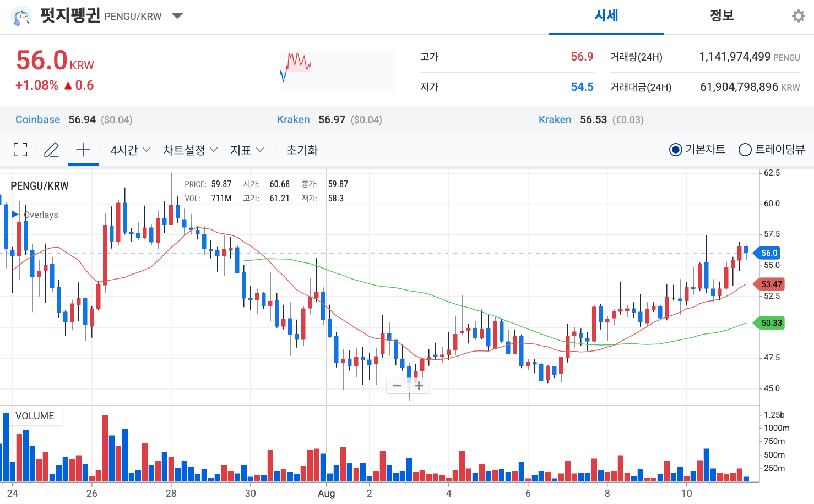Viewport: 814px width, 504px height.
Task: Expand the 차트설정 menu
Action: [x=190, y=150]
